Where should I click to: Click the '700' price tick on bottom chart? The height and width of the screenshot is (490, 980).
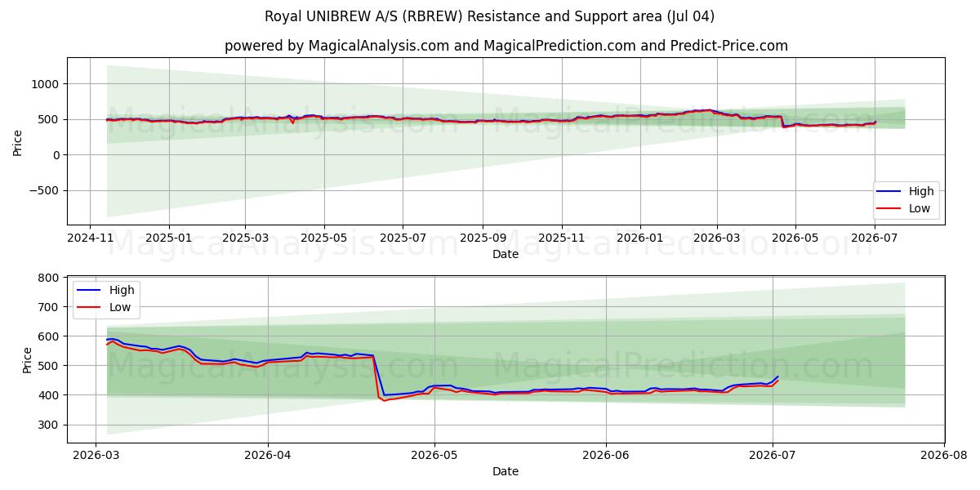click(50, 307)
